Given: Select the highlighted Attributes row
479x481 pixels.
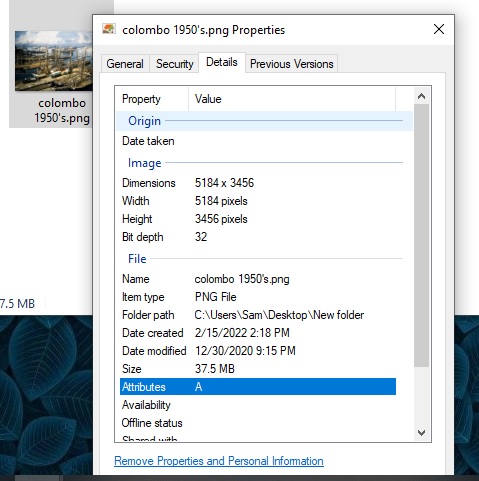Looking at the screenshot, I should pyautogui.click(x=258, y=387).
